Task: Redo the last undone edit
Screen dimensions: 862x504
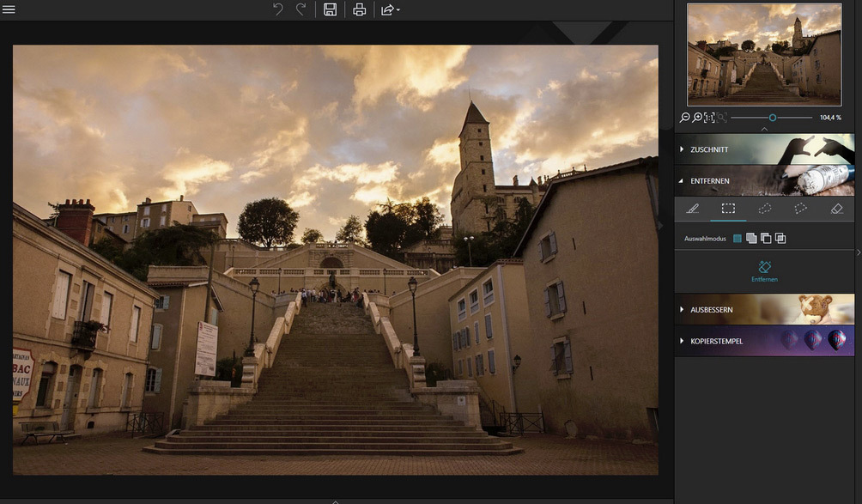Action: point(300,9)
